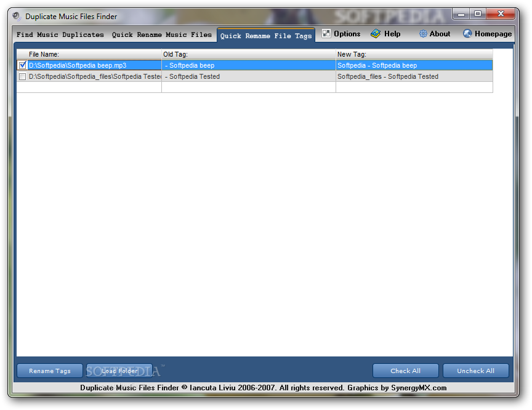Click the Help book icon
This screenshot has width=532, height=410.
tap(375, 34)
